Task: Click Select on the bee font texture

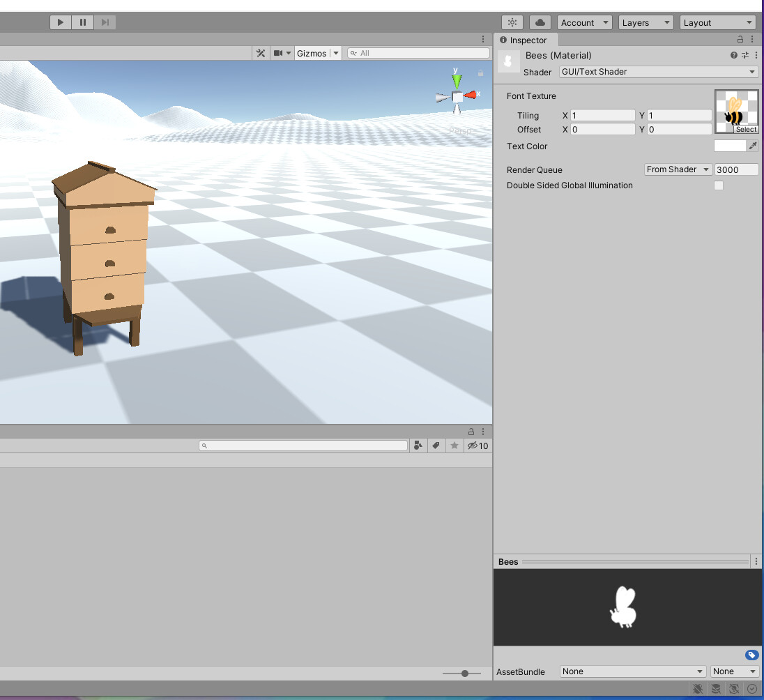Action: [746, 130]
